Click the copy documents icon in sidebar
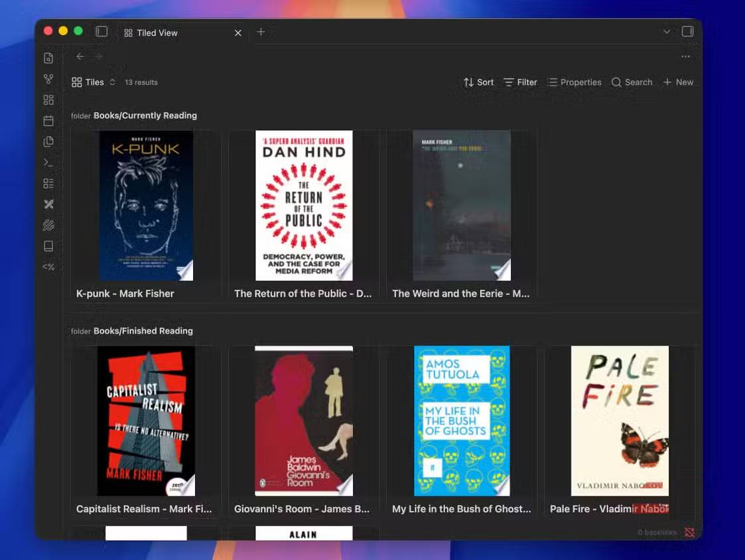This screenshot has width=745, height=560. point(48,141)
